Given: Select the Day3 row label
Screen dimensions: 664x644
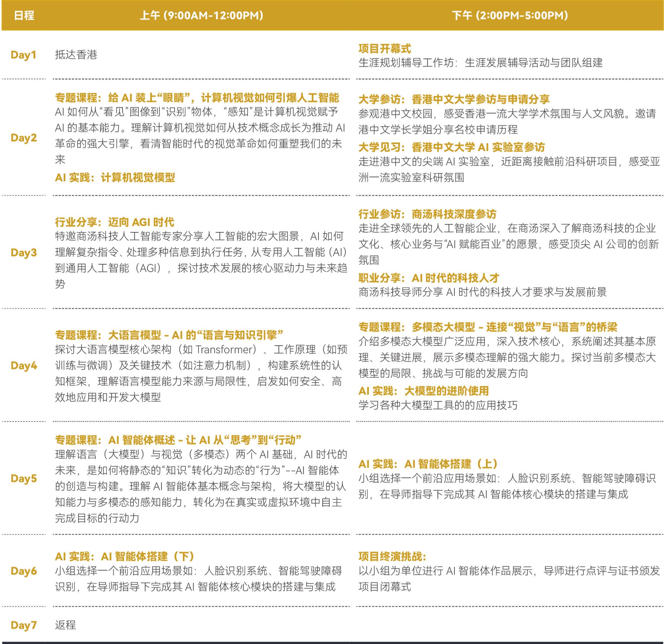Looking at the screenshot, I should point(24,253).
